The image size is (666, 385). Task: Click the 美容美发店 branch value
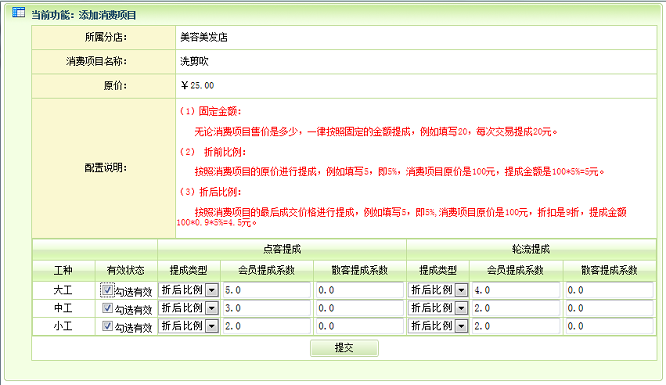[204, 37]
